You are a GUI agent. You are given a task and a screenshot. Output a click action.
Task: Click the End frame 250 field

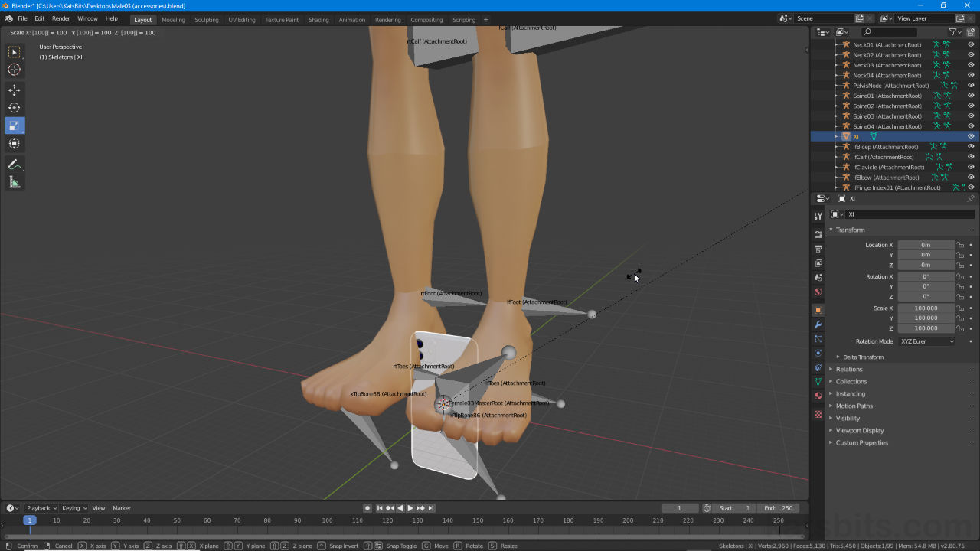[779, 508]
